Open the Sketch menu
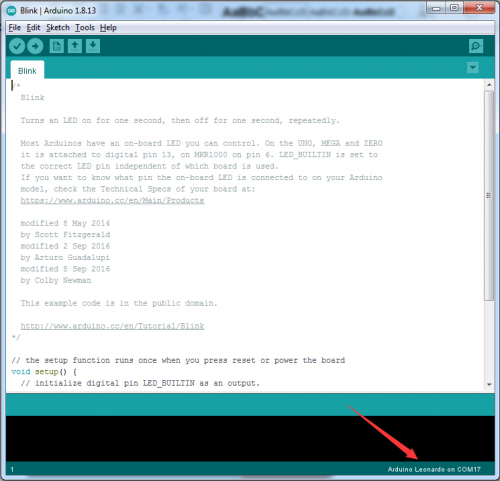 [x=58, y=28]
